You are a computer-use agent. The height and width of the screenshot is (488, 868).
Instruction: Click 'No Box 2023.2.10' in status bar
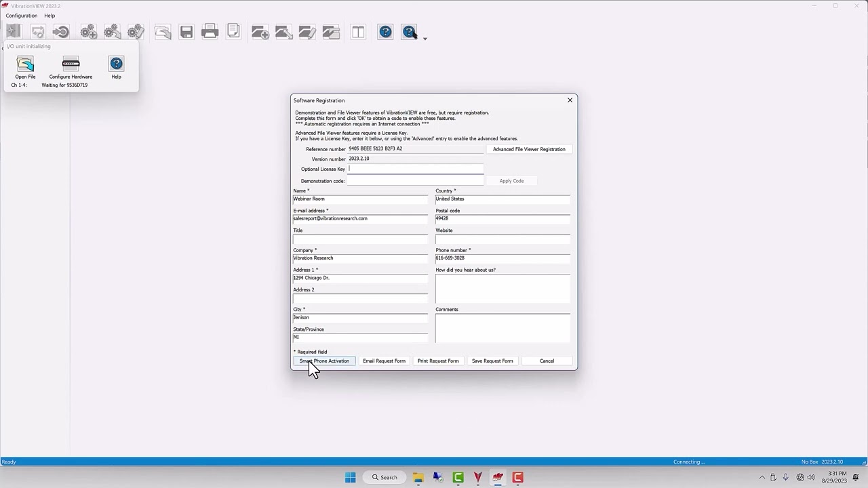click(x=822, y=462)
